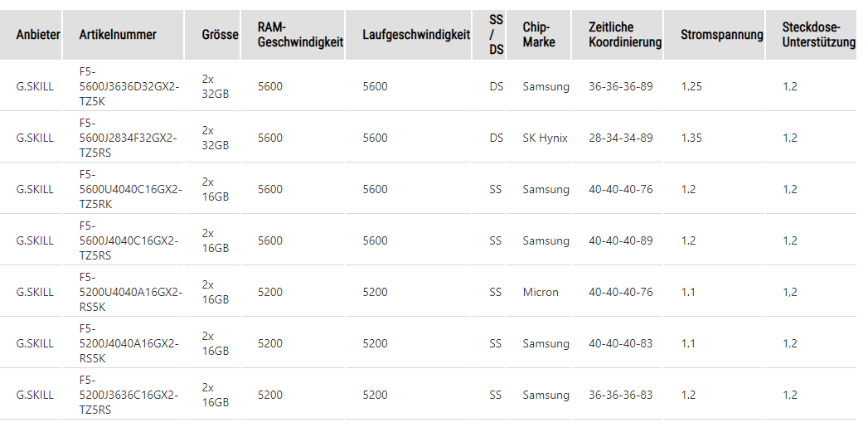Sort by Grösse column header
Viewport: 868px width, 432px height.
coord(220,35)
